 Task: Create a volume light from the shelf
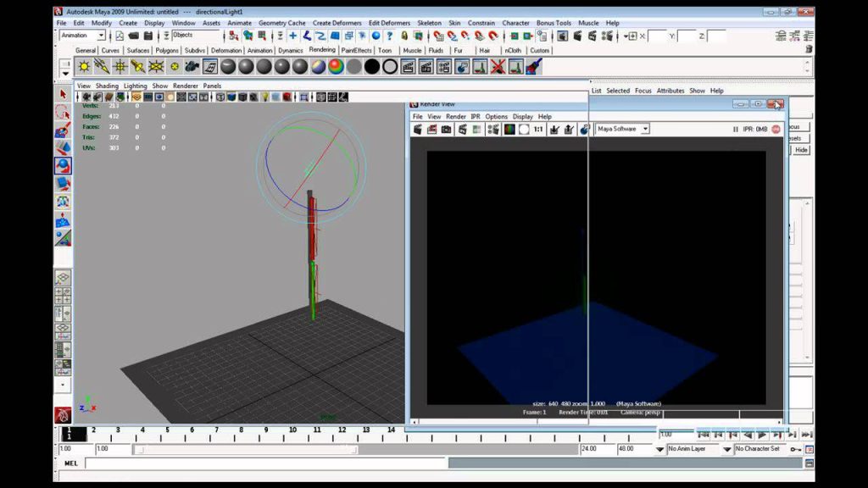pyautogui.click(x=175, y=67)
